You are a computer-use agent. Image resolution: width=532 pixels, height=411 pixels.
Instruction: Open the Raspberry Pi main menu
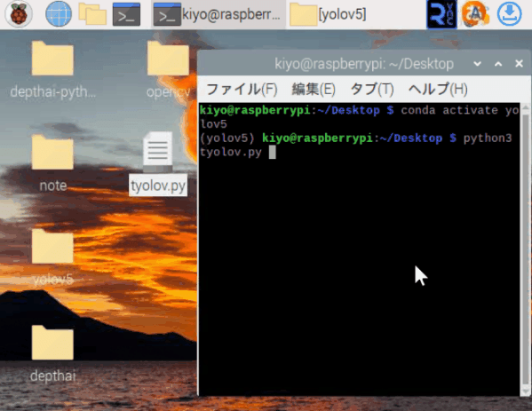pyautogui.click(x=19, y=14)
